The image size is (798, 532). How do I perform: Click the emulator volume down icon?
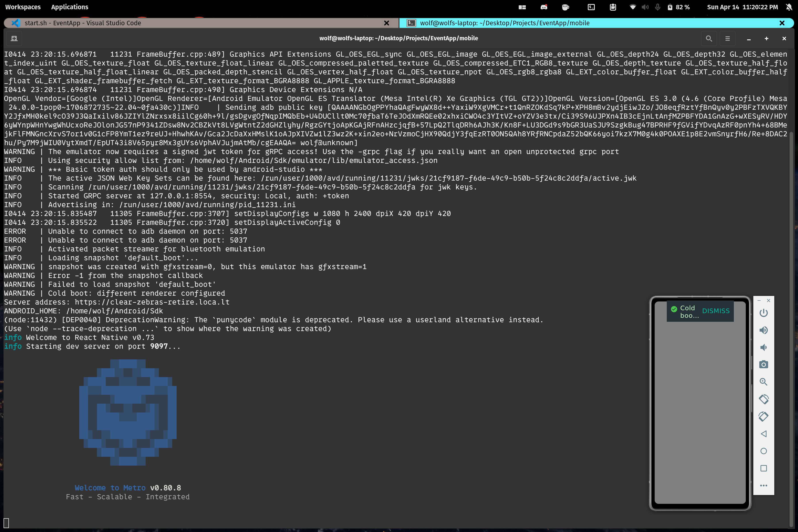pos(763,347)
